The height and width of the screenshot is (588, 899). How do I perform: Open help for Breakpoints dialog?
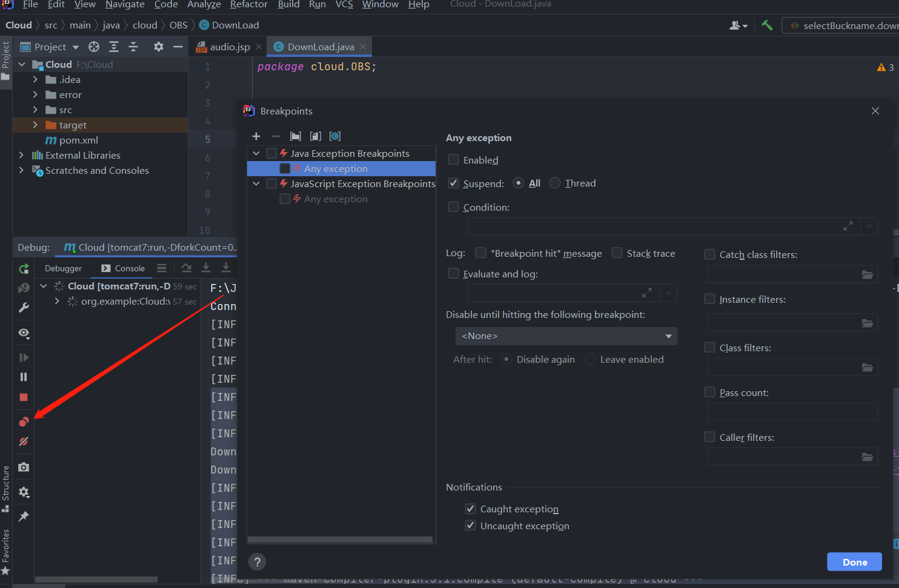coord(257,562)
